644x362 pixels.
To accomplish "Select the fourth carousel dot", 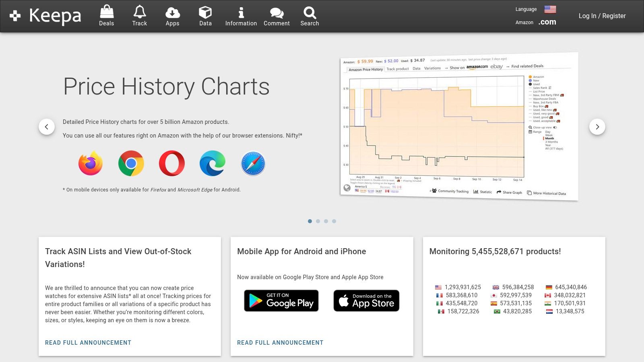I will point(334,221).
